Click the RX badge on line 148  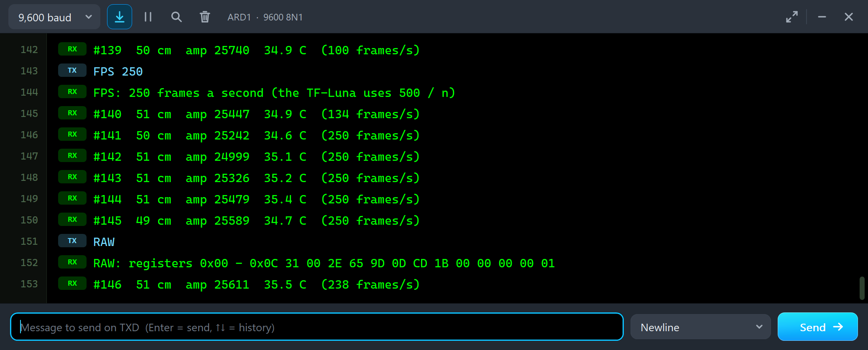[72, 177]
